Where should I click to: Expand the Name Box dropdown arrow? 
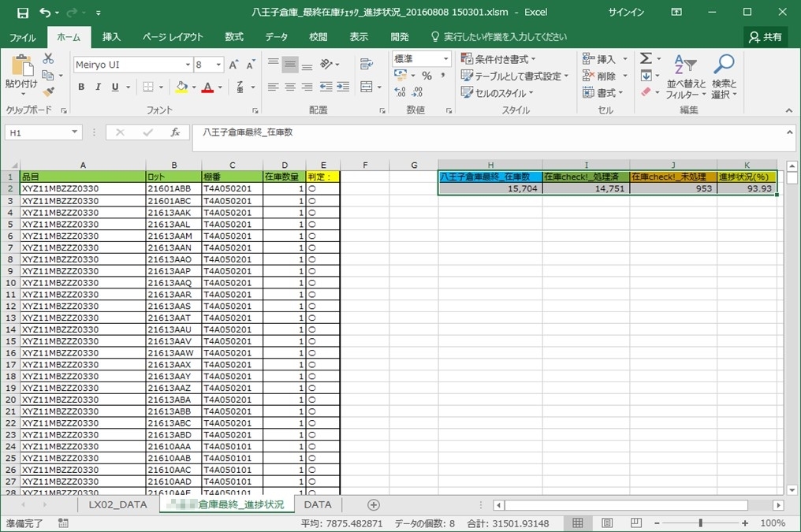click(x=75, y=132)
